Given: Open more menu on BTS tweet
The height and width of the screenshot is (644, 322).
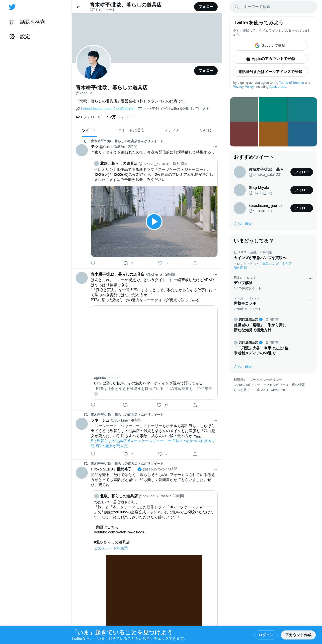Looking at the screenshot, I should pos(215,274).
